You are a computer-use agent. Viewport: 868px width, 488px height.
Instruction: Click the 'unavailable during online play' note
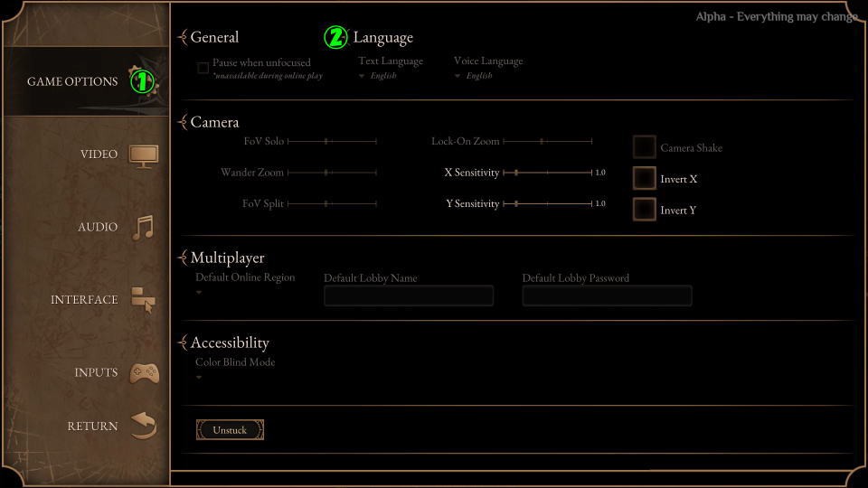[x=268, y=76]
